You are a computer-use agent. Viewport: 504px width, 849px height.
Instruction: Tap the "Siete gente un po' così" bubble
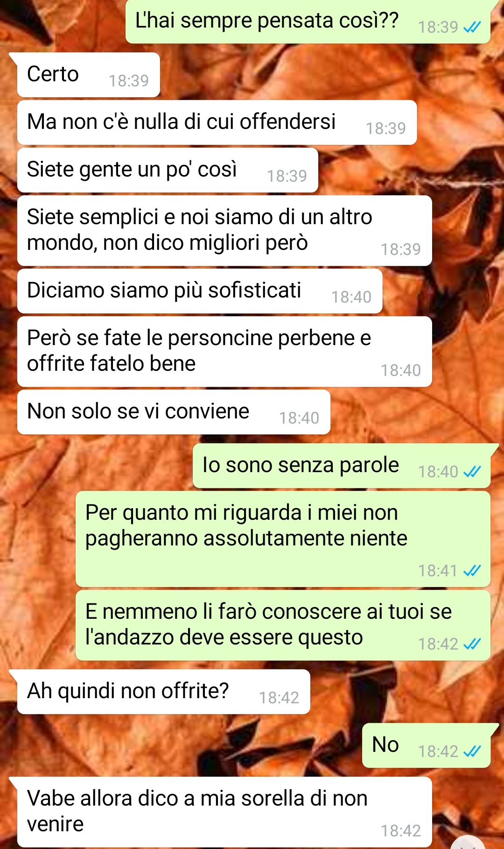[x=168, y=170]
